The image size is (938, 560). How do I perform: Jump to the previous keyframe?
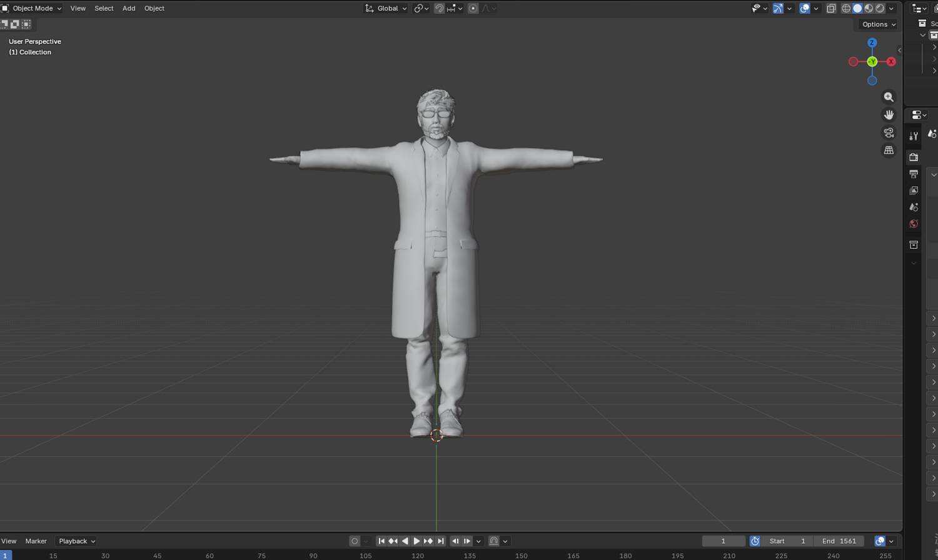pyautogui.click(x=393, y=541)
